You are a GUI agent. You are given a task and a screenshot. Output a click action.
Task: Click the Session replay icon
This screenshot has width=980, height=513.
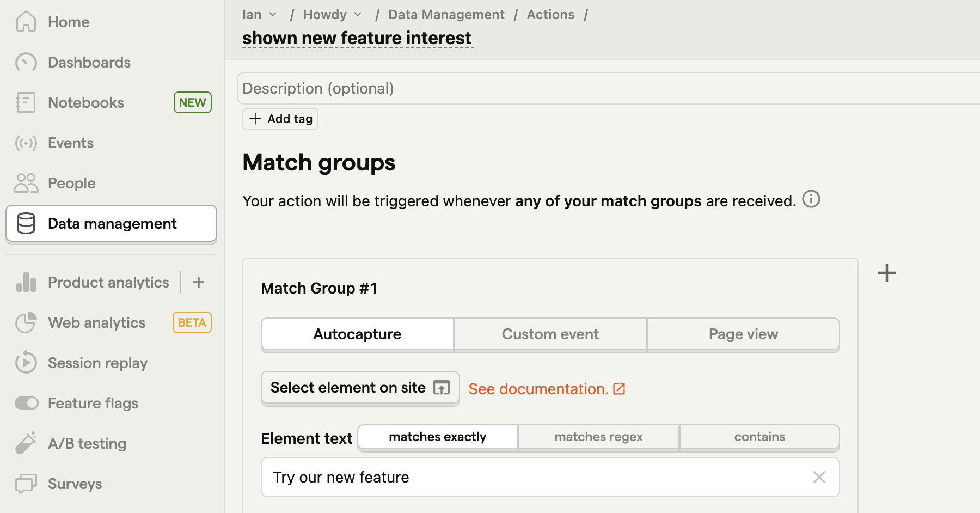26,363
